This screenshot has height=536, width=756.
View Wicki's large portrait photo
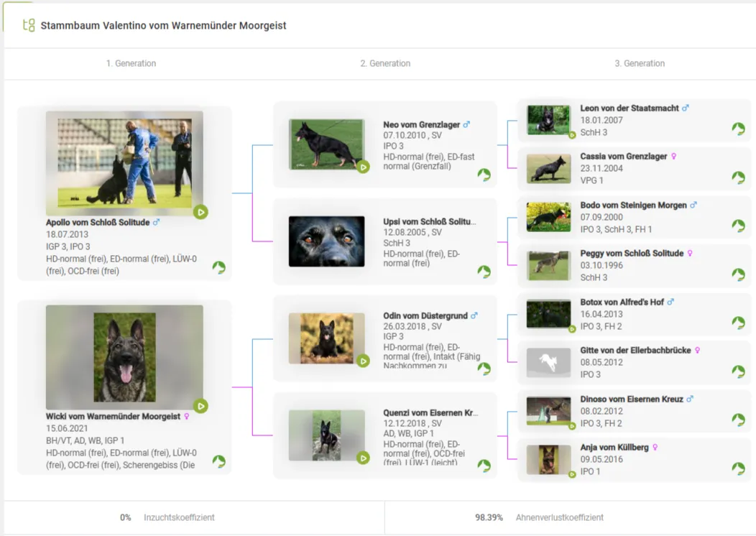coord(124,357)
